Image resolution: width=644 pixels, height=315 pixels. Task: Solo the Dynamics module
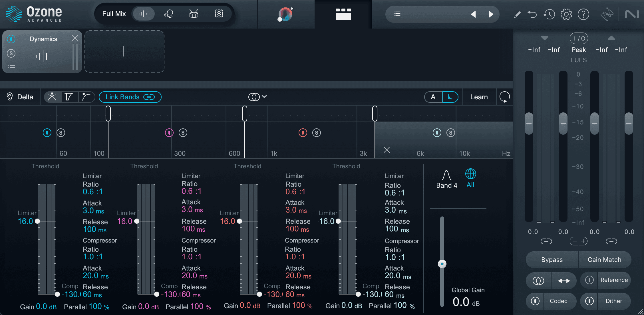[x=11, y=53]
